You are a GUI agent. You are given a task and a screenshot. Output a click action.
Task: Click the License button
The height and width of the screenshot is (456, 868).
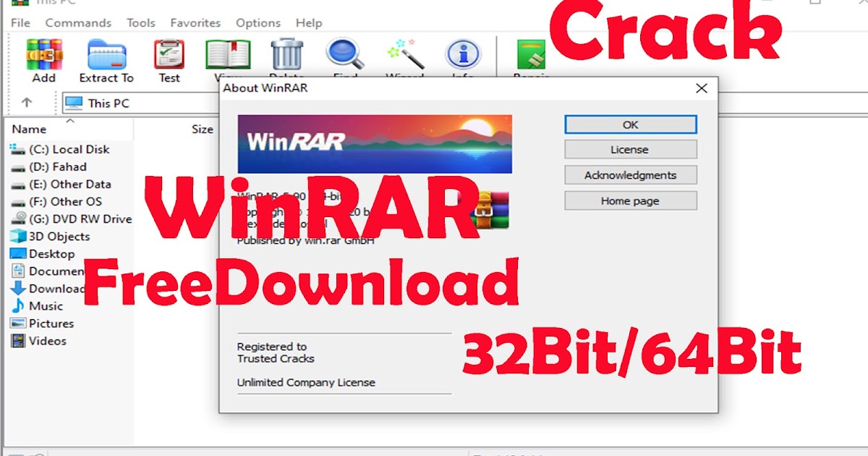click(631, 150)
